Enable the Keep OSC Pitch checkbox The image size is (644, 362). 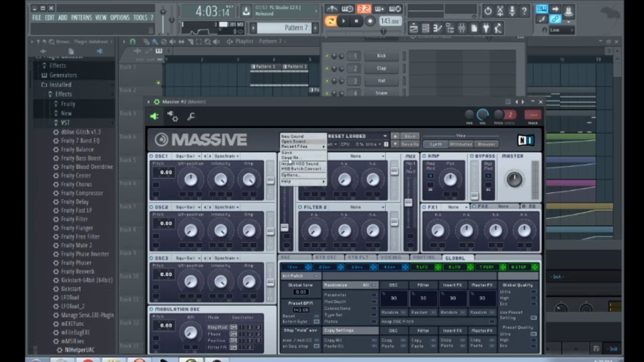(493, 322)
